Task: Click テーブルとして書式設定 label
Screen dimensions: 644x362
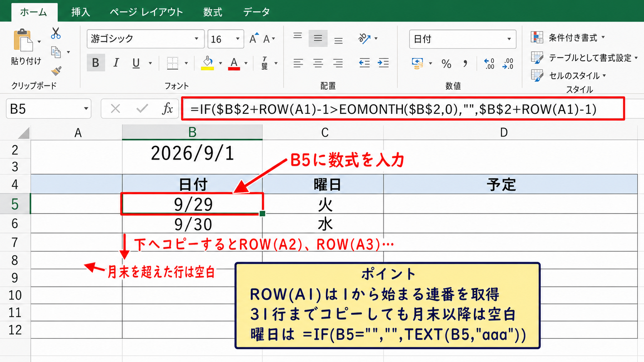Action: point(590,58)
